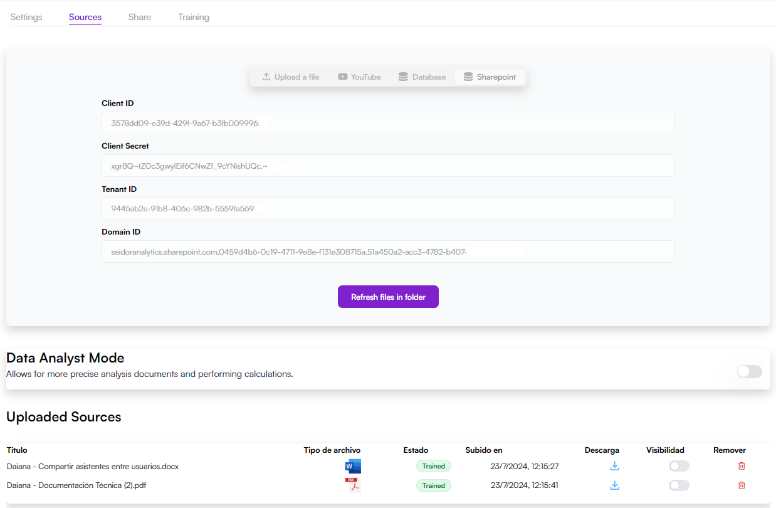The image size is (776, 508).
Task: Delete the Compartir asistentes docx source
Action: 741,466
